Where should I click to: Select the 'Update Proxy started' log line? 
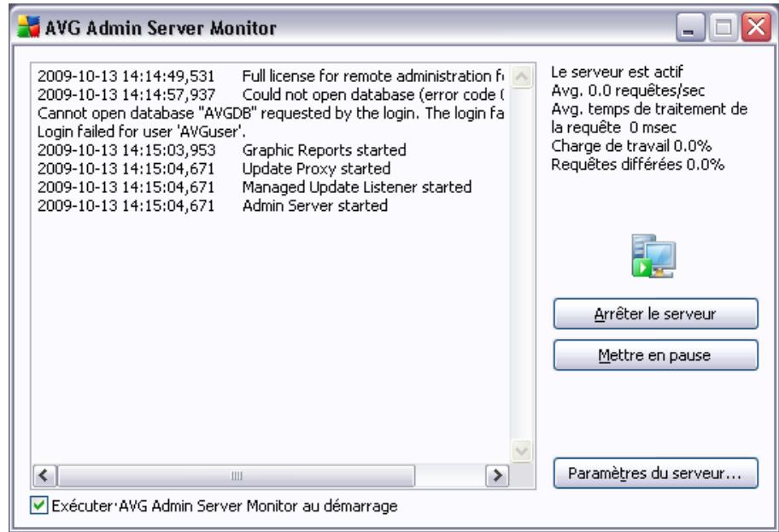(x=214, y=168)
